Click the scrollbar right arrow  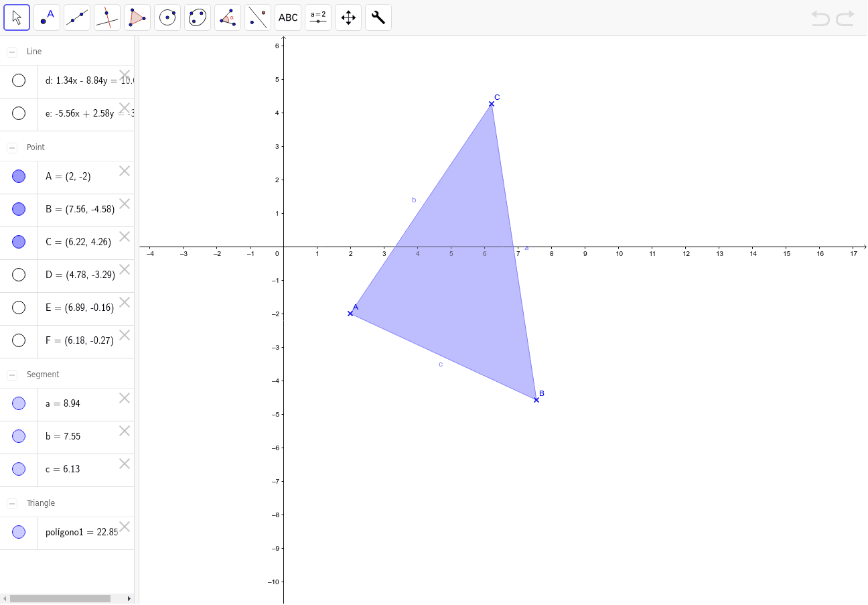[x=129, y=598]
